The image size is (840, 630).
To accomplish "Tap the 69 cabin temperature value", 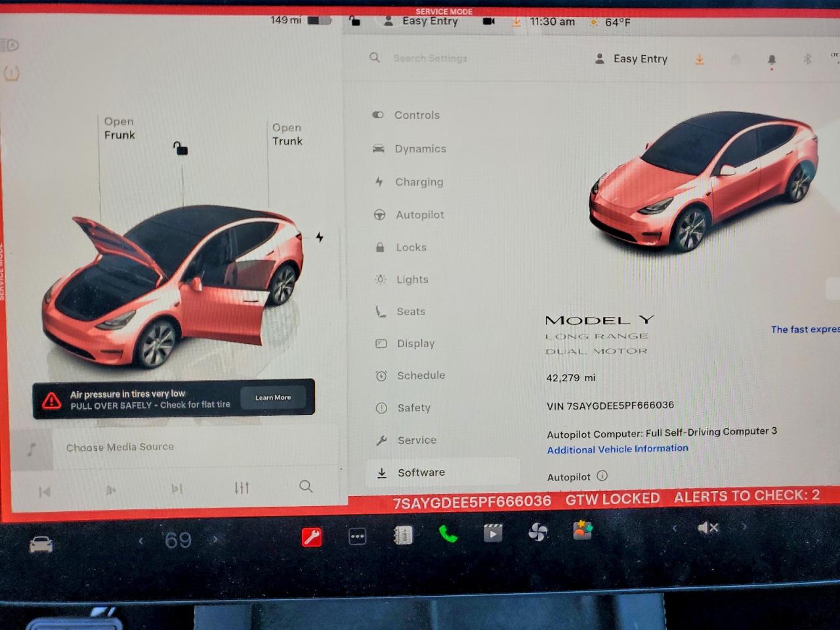I will [178, 540].
